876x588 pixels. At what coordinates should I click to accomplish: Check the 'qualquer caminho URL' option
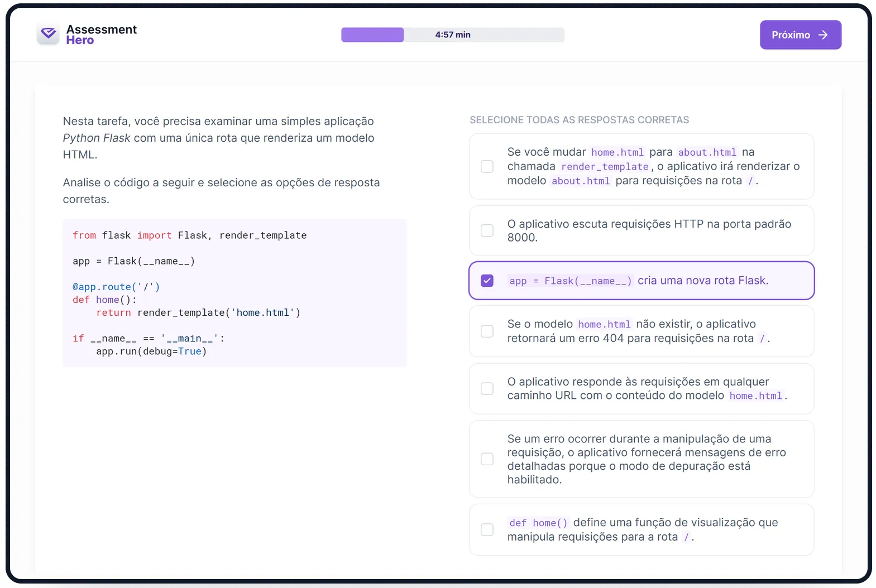click(487, 388)
